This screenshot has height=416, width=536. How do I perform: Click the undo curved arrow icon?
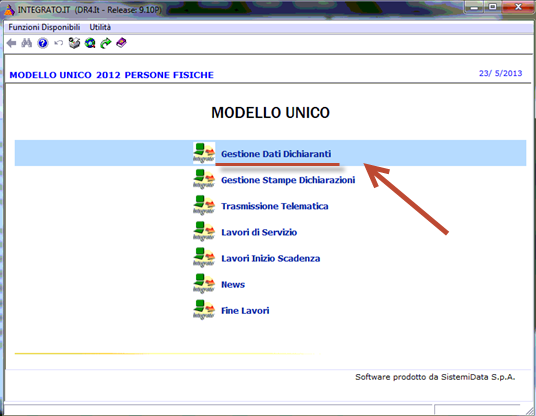click(x=58, y=43)
